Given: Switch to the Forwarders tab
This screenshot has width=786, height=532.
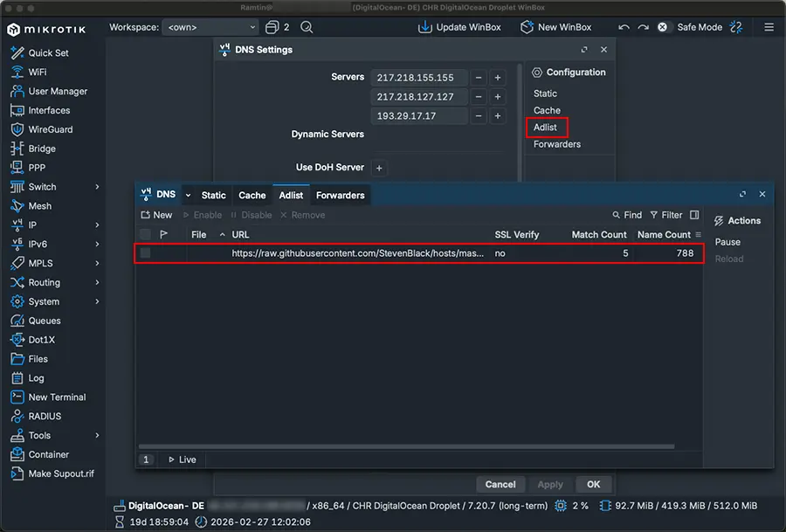Looking at the screenshot, I should (340, 195).
